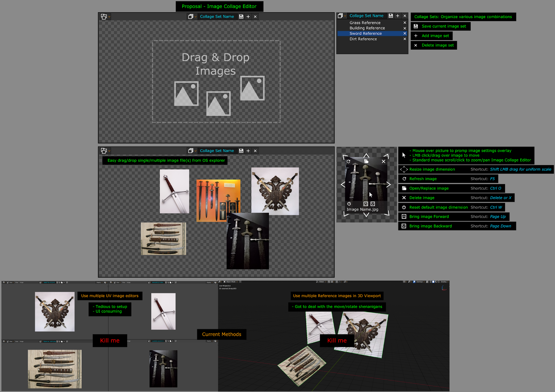
Task: Click the Reset default image dimension legend row
Action: click(x=452, y=207)
